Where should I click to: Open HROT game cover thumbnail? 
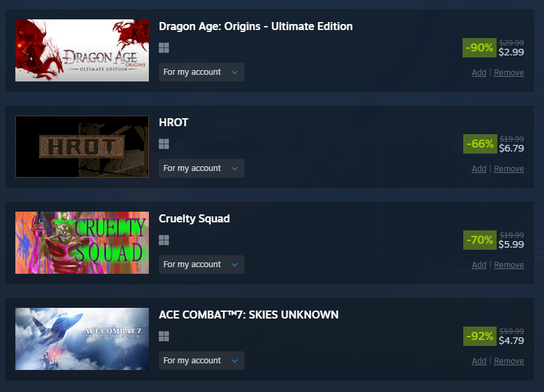pos(82,146)
